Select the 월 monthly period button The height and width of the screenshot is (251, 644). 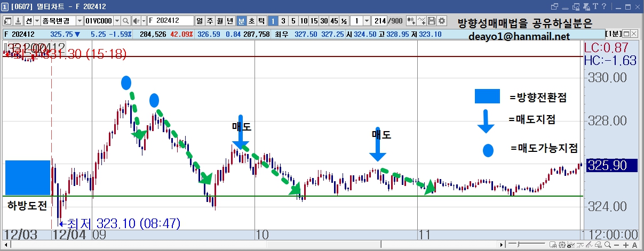point(220,21)
